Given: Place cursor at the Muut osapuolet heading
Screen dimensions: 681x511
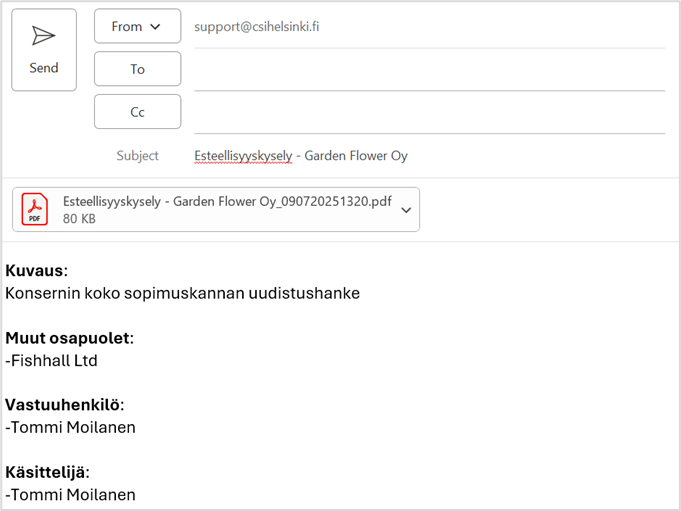Looking at the screenshot, I should pyautogui.click(x=69, y=338).
